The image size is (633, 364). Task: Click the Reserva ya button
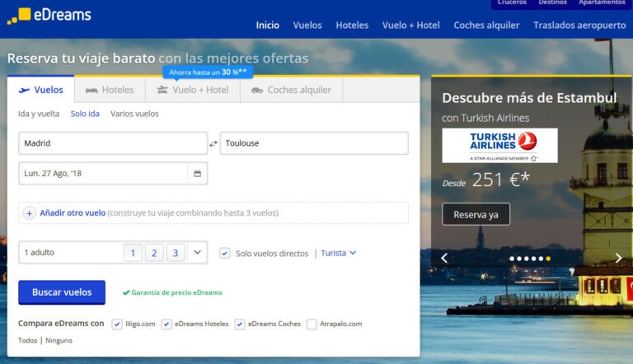tap(476, 214)
